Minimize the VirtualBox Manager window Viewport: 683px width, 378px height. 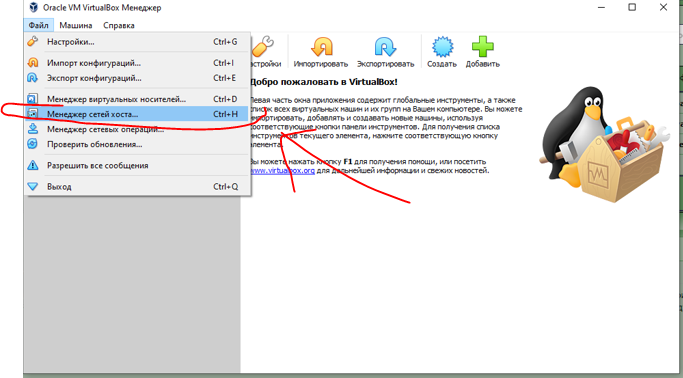(x=602, y=7)
